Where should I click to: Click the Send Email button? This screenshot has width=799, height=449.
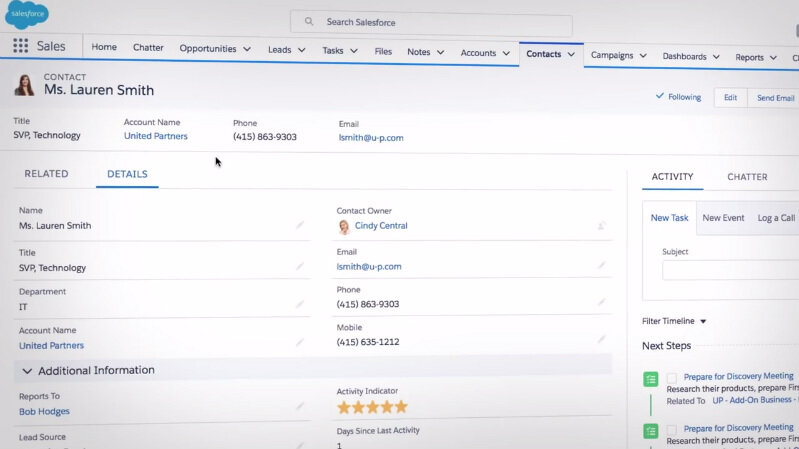coord(775,98)
